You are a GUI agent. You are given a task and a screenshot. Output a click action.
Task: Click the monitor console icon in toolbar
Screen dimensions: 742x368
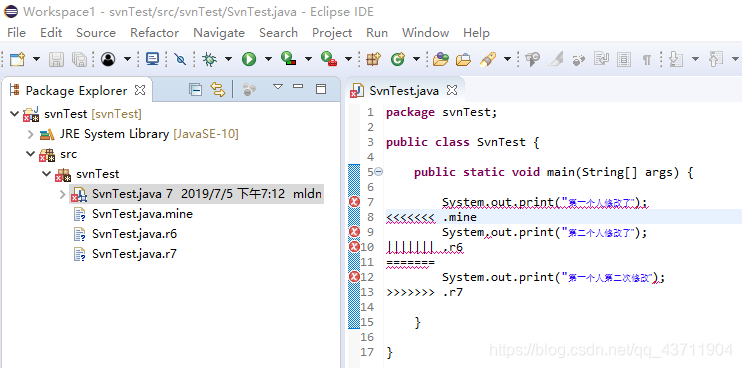(x=152, y=59)
